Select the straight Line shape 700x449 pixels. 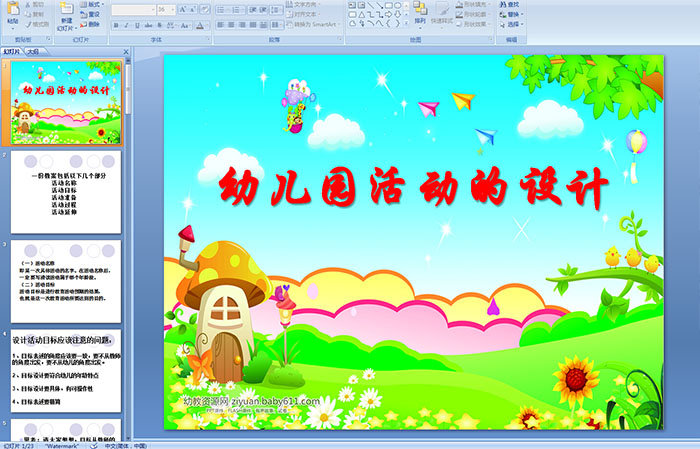tap(371, 5)
